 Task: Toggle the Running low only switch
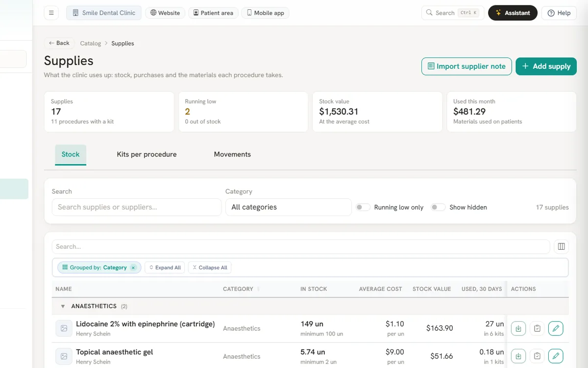click(x=363, y=207)
